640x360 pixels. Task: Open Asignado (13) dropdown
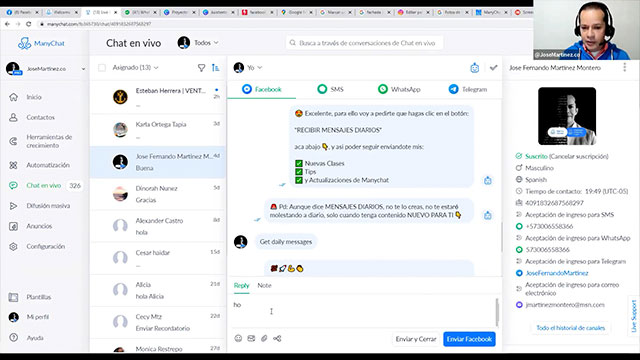click(135, 68)
